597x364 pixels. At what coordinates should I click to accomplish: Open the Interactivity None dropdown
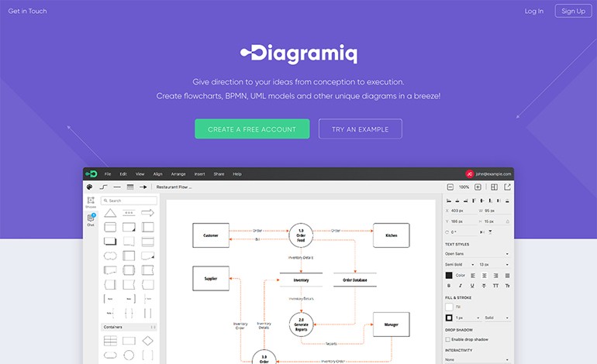pyautogui.click(x=477, y=359)
